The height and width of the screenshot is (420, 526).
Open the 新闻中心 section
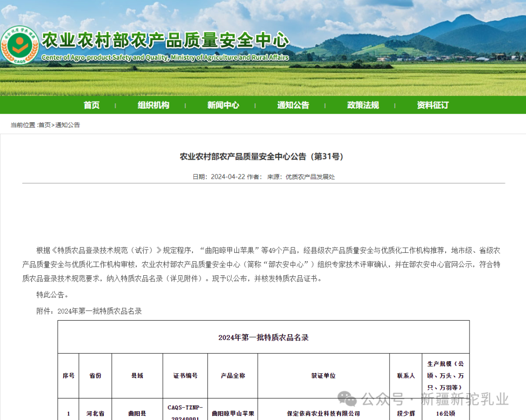click(223, 105)
